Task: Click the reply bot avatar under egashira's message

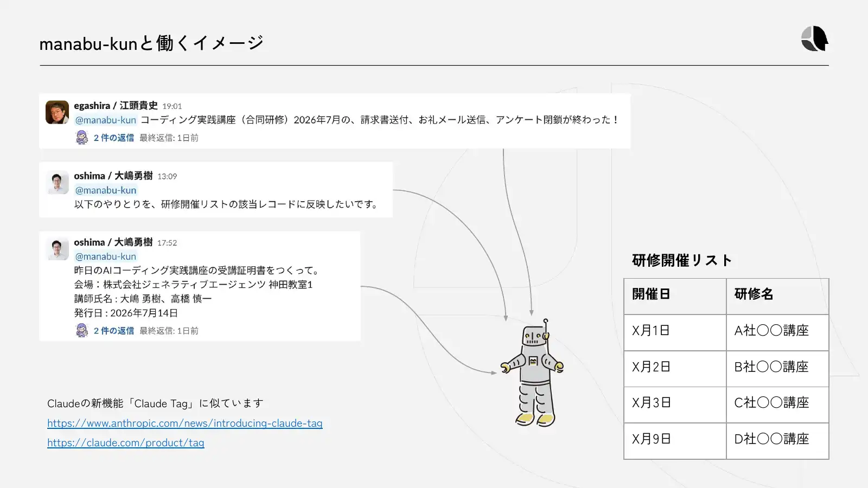Action: pyautogui.click(x=82, y=138)
